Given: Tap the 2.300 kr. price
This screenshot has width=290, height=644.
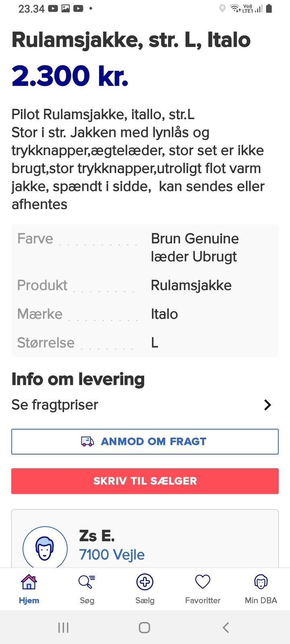Looking at the screenshot, I should pyautogui.click(x=70, y=76).
